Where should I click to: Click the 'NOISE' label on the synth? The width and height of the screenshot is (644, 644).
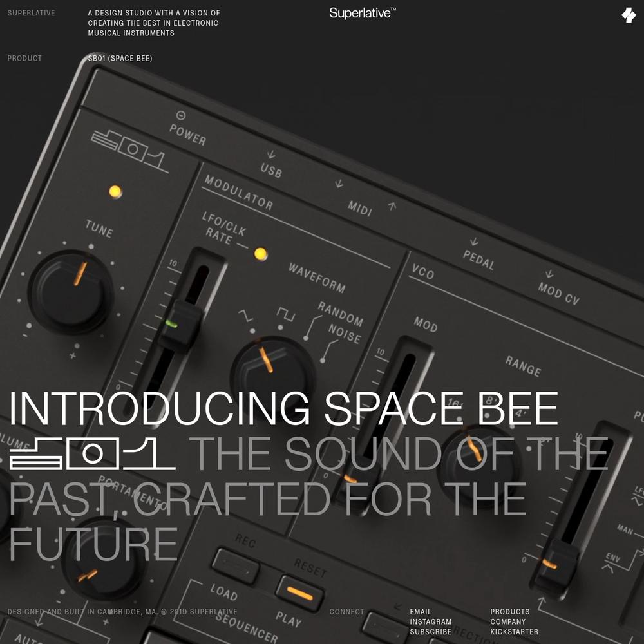pos(345,334)
